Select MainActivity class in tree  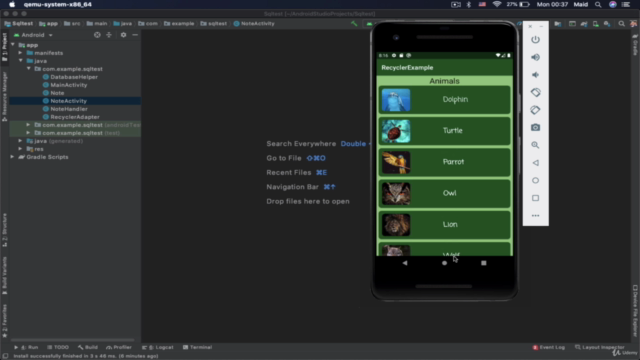point(69,85)
